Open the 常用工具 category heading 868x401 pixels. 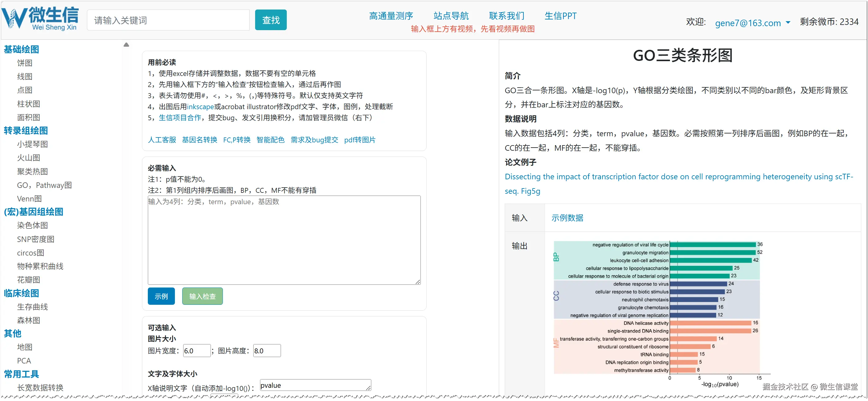[x=21, y=374]
